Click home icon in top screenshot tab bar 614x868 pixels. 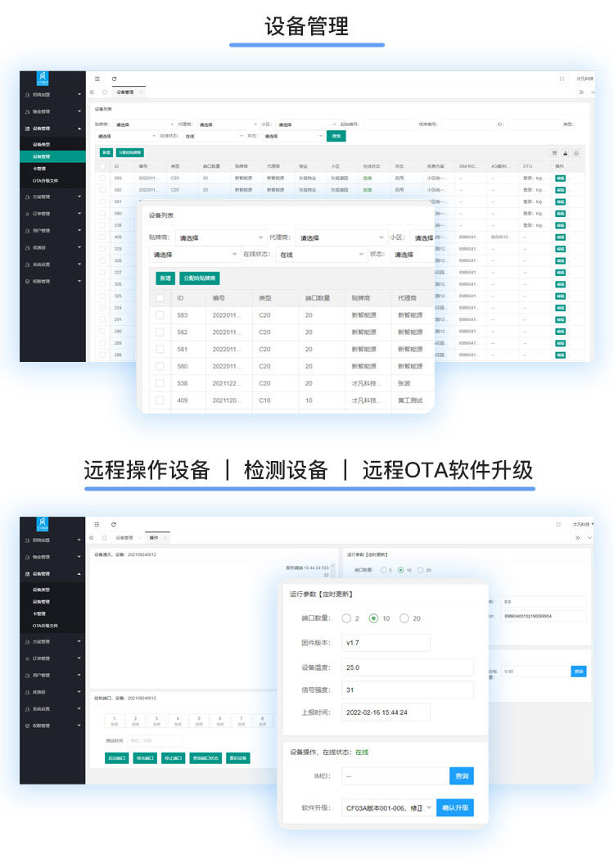(x=105, y=92)
